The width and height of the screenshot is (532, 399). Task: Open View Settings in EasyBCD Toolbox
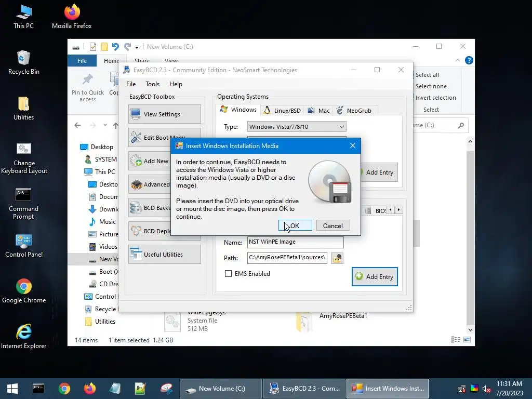165,114
